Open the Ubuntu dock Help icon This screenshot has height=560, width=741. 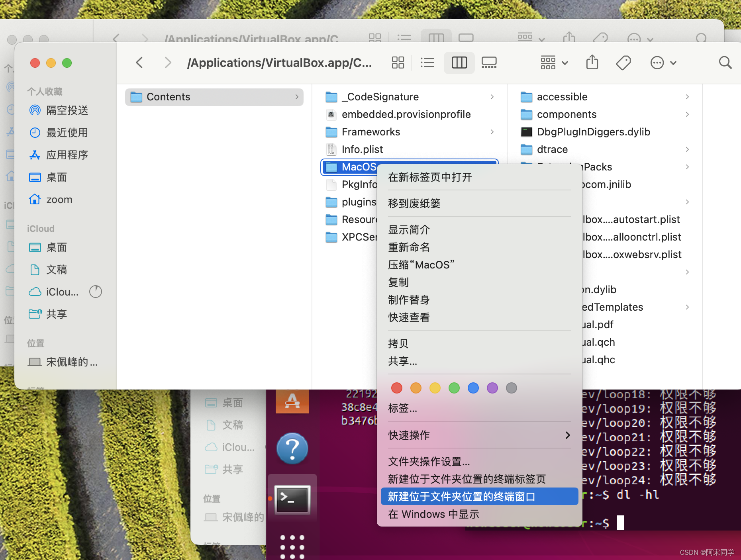point(292,448)
